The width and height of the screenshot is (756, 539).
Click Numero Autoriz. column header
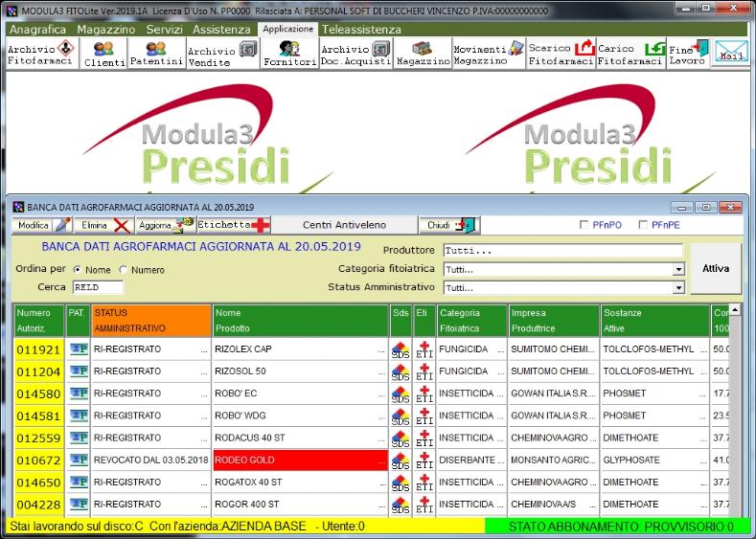click(x=39, y=321)
